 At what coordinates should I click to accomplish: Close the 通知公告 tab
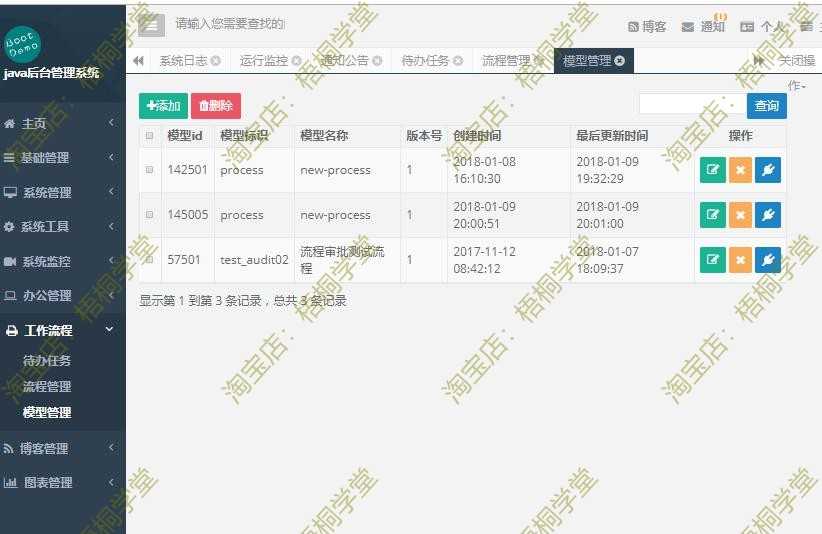pos(377,61)
